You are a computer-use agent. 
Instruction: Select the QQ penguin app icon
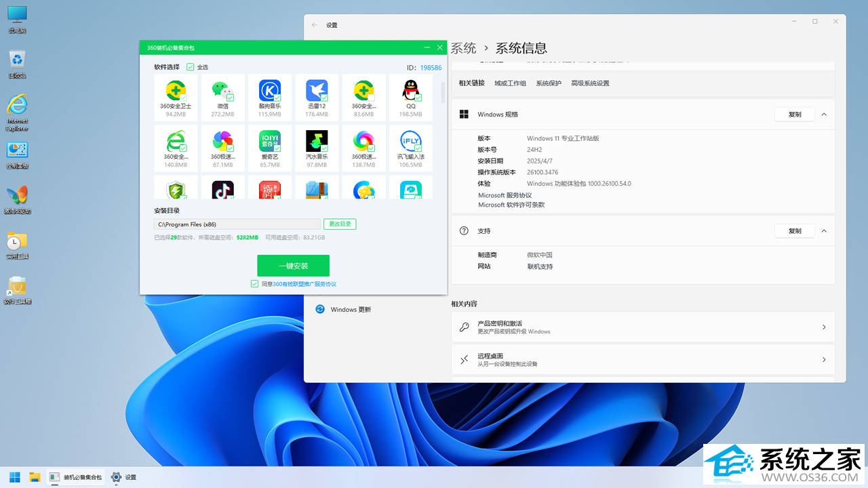pos(411,91)
